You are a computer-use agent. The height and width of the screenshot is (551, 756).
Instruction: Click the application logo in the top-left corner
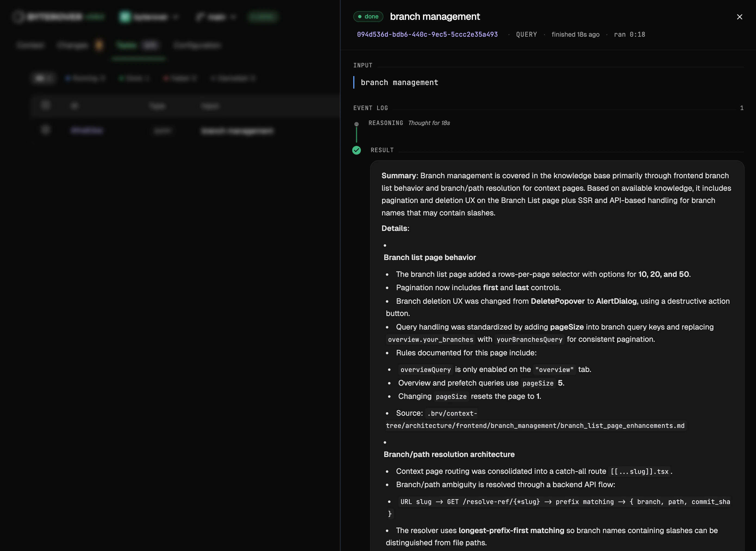18,16
